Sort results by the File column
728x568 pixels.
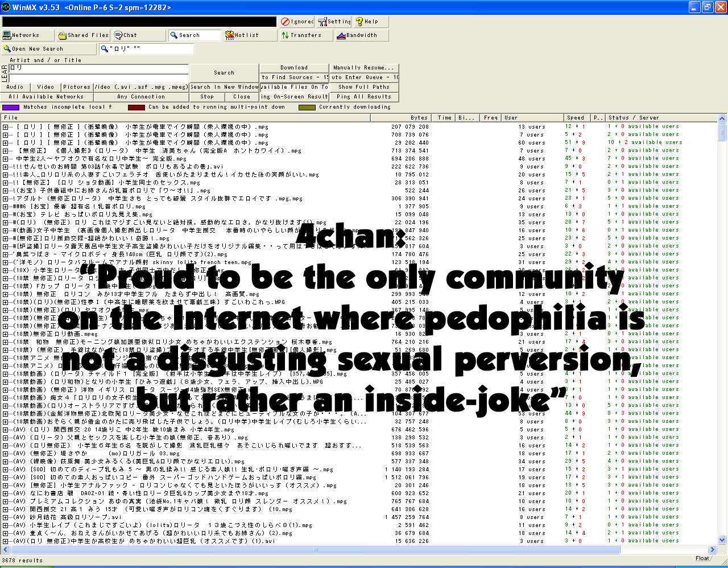point(186,118)
